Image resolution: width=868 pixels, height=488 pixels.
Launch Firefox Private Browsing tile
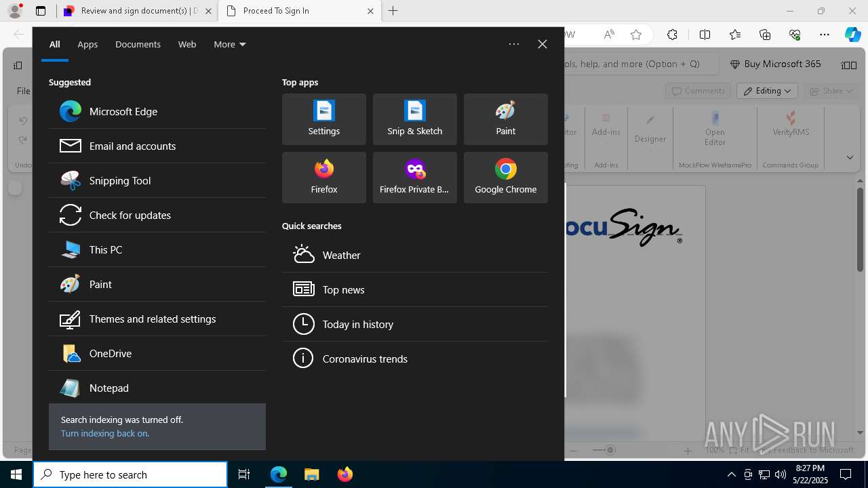click(x=415, y=178)
